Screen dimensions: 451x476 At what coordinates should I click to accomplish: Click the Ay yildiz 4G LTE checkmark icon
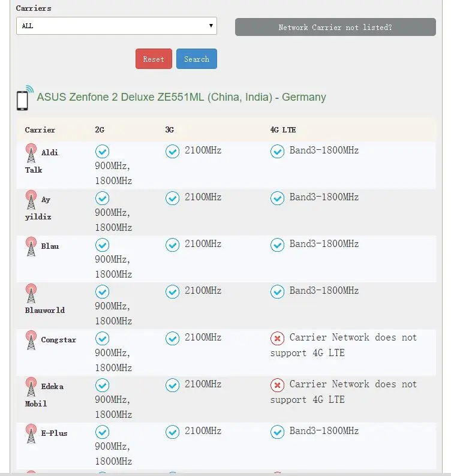pyautogui.click(x=277, y=198)
